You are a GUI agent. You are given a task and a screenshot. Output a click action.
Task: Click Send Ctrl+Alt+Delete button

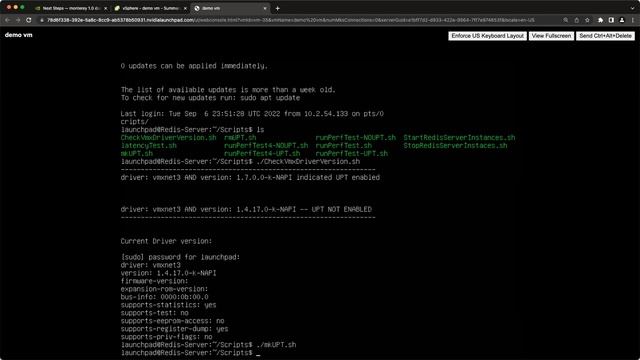(x=605, y=36)
